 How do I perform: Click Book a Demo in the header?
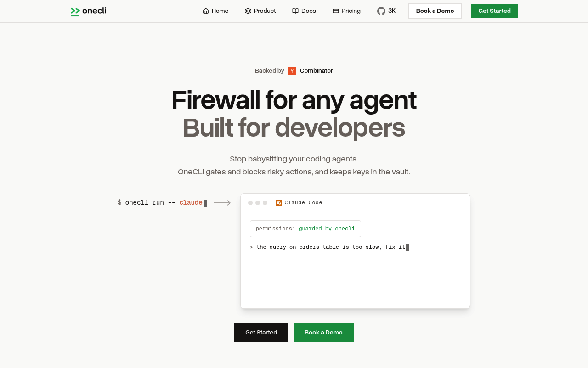pyautogui.click(x=435, y=11)
